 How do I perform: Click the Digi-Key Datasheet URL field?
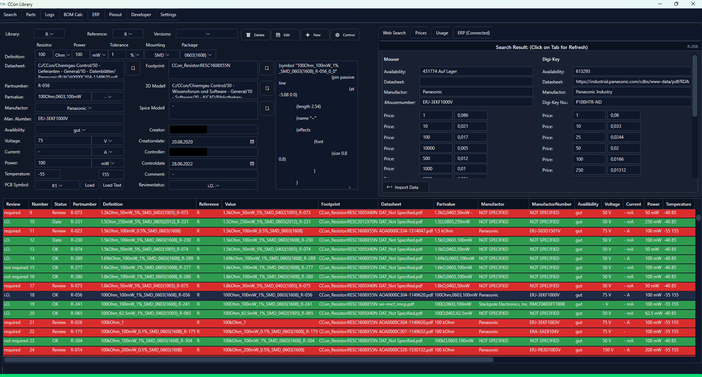click(x=633, y=81)
